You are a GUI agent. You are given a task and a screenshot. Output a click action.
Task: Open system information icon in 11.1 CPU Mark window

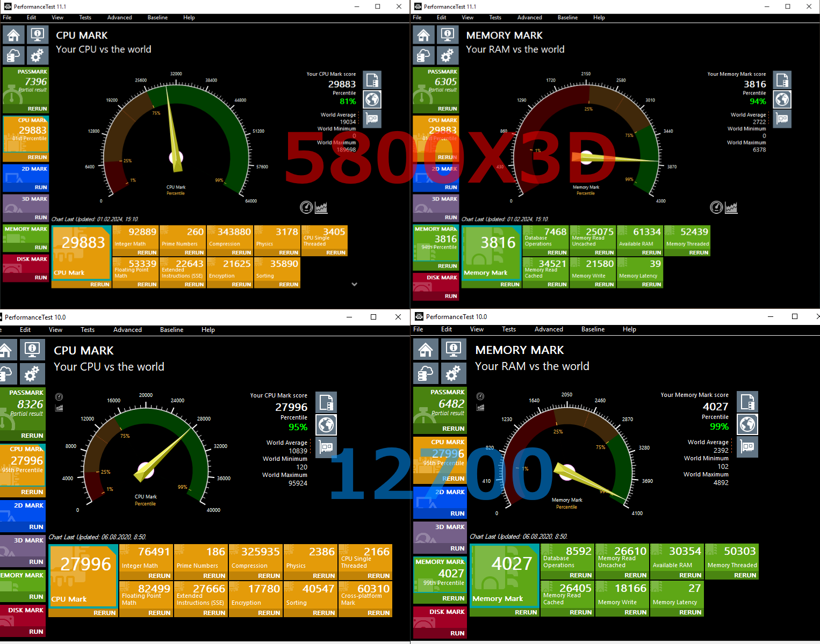tap(37, 35)
